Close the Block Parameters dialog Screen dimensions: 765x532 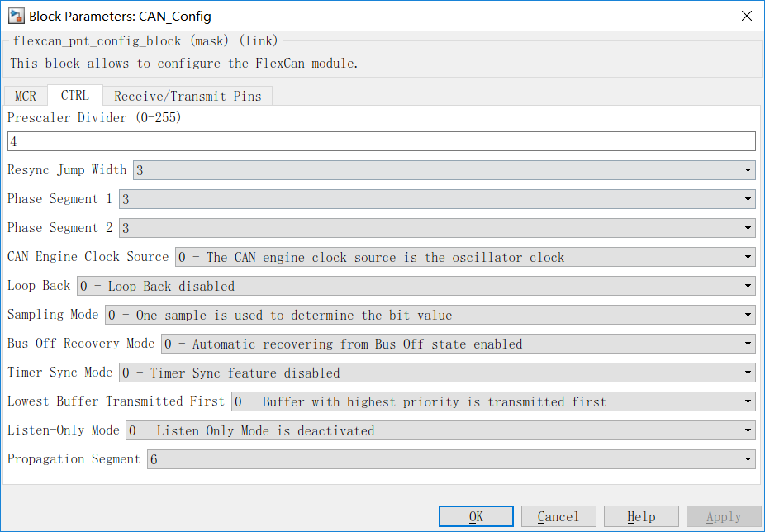coord(746,16)
